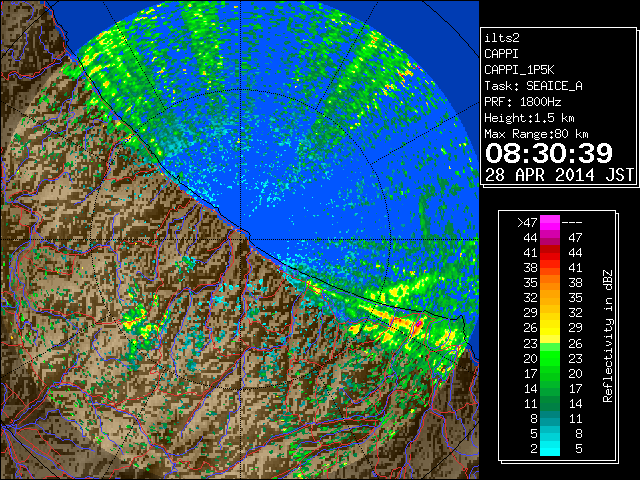The width and height of the screenshot is (640, 480).
Task: Select the 'Task: SEAICE_A' line
Action: [x=533, y=86]
